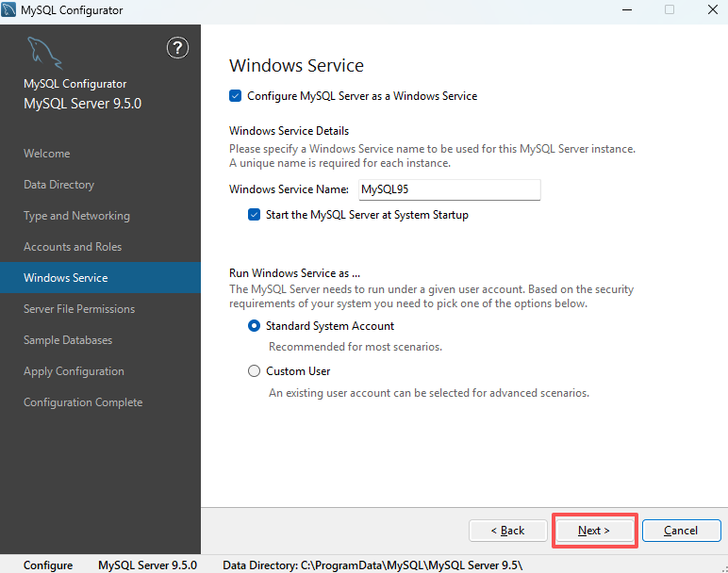Image resolution: width=728 pixels, height=573 pixels.
Task: Jump to Server File Permissions step
Action: coord(79,309)
